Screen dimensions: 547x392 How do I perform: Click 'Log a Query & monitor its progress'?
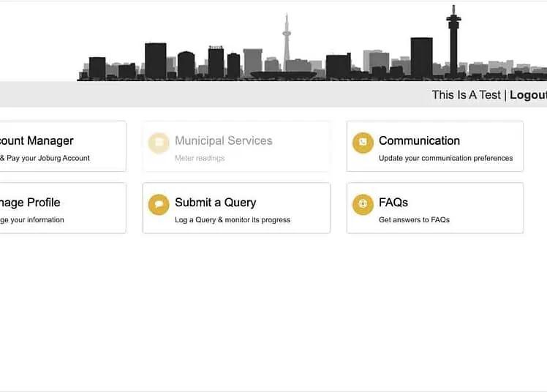(233, 220)
